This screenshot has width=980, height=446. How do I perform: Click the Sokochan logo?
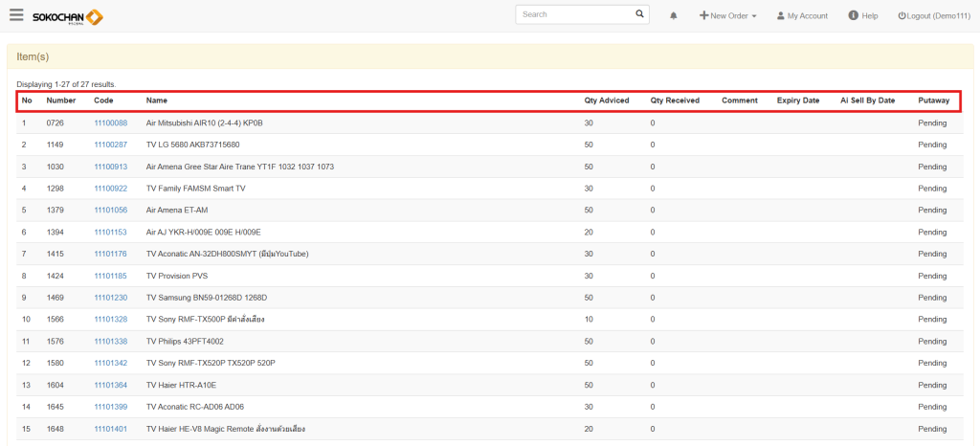(x=67, y=16)
